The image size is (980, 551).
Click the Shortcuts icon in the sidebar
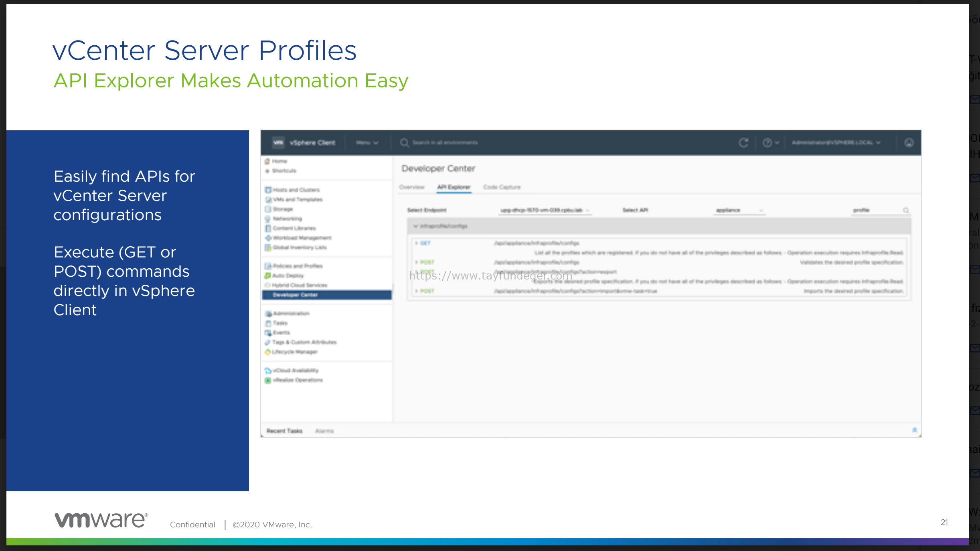(x=267, y=171)
